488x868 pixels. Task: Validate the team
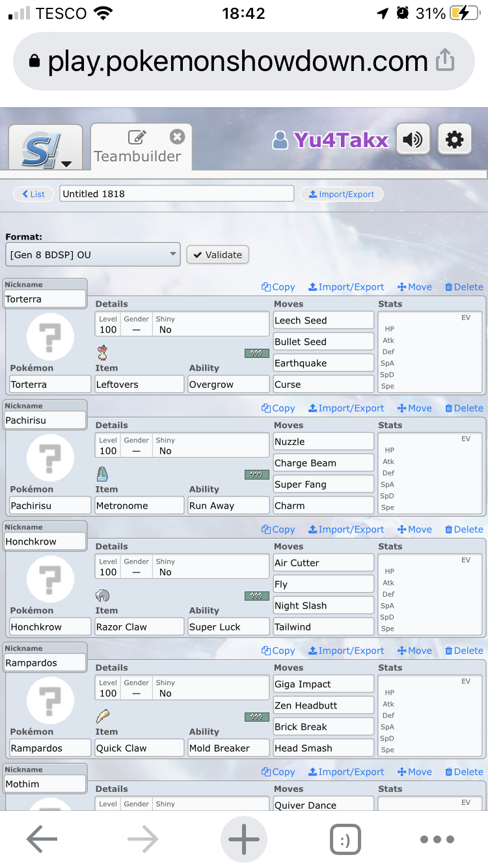(x=217, y=254)
